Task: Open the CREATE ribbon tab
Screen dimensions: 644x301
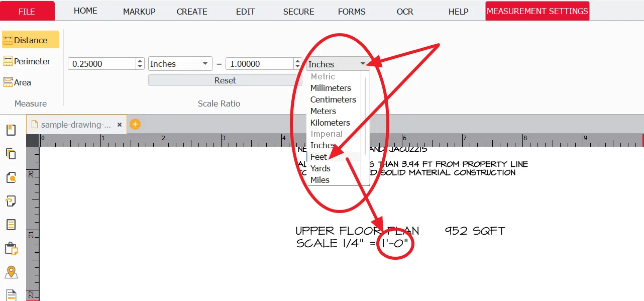Action: click(x=192, y=12)
